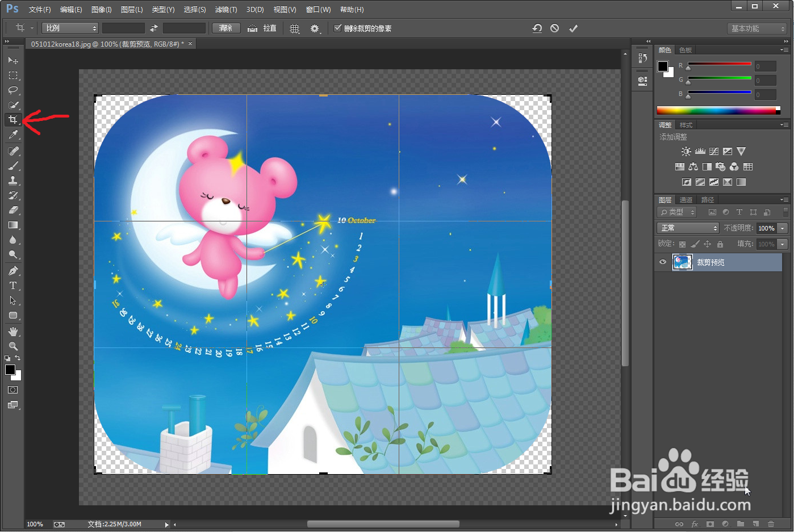Toggle type layer filter

click(x=739, y=212)
